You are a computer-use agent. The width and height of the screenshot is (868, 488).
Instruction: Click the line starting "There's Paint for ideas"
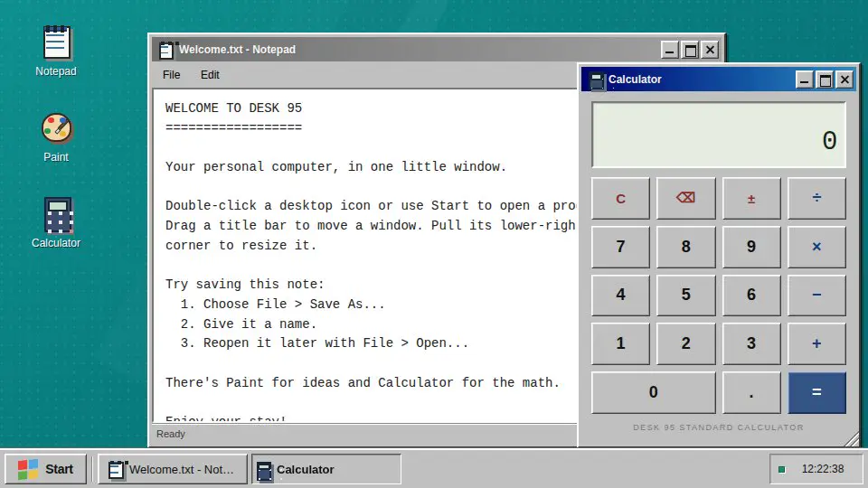point(363,382)
